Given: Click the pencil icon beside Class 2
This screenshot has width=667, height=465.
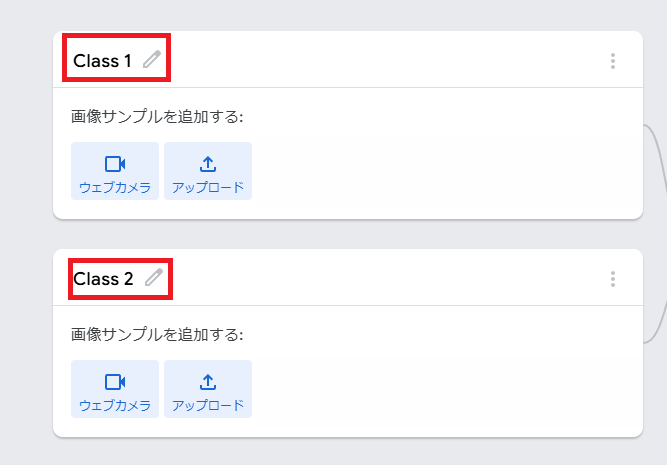Looking at the screenshot, I should pos(154,277).
